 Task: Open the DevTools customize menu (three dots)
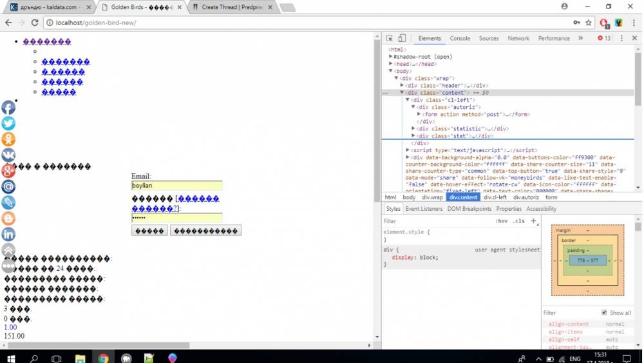click(621, 38)
